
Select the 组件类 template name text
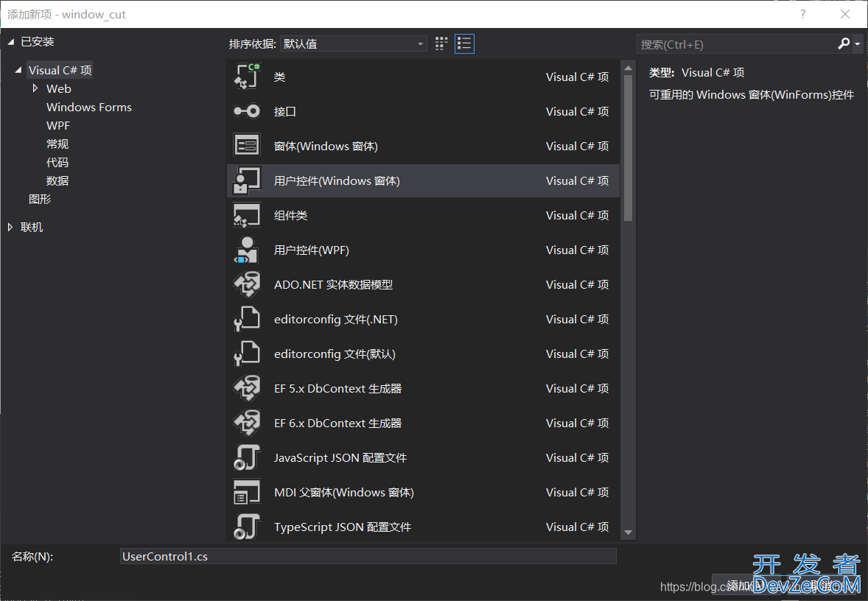290,215
